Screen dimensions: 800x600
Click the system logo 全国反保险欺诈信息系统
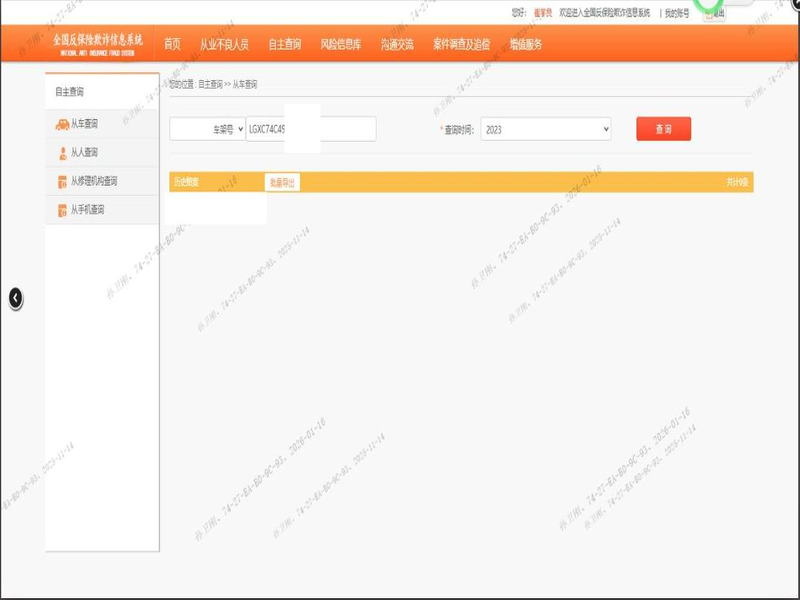[98, 43]
